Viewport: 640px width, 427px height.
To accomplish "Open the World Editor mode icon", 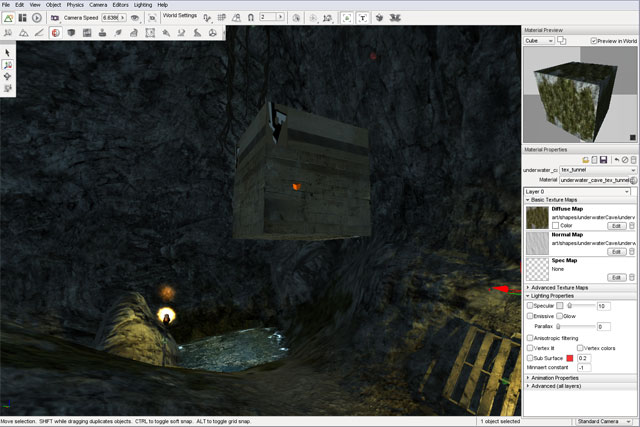I will [x=9, y=17].
